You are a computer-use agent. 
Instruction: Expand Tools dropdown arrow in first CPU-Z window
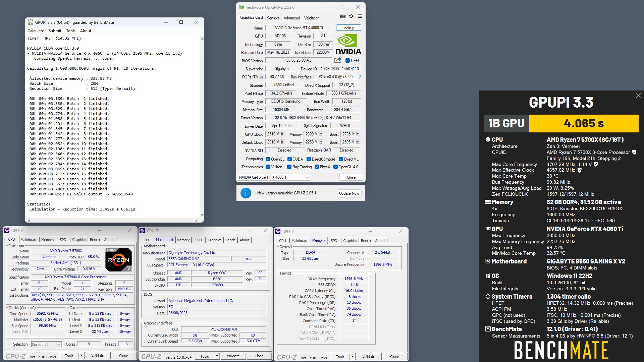[81, 356]
